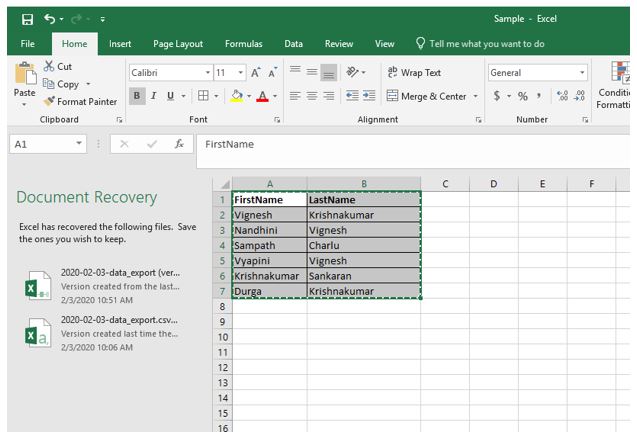Open the Page Layout tab
The width and height of the screenshot is (637, 436).
(178, 44)
